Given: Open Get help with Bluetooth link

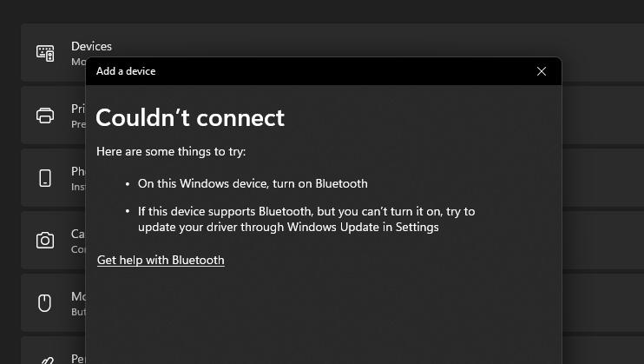Looking at the screenshot, I should pos(161,260).
